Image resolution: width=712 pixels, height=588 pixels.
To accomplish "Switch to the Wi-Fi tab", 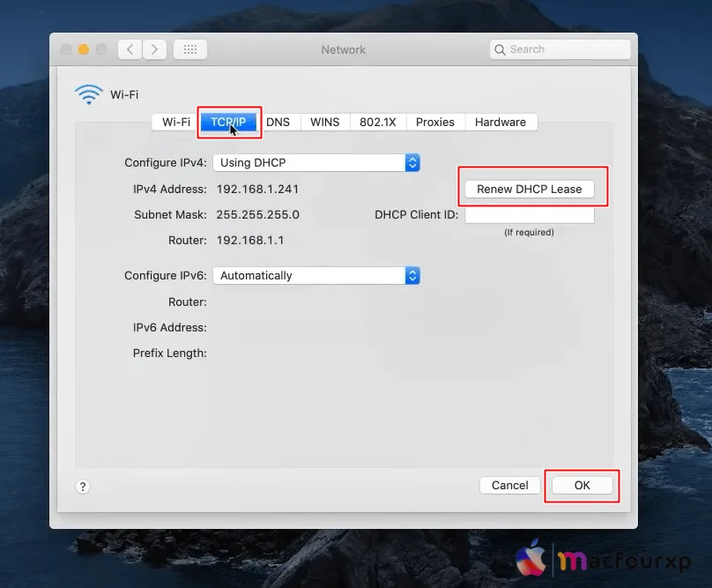I will coord(176,123).
